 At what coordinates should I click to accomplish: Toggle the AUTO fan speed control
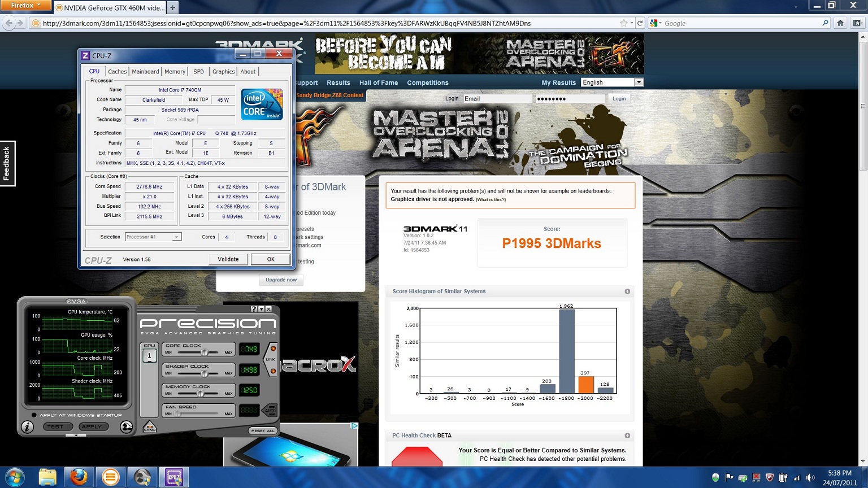tap(270, 410)
